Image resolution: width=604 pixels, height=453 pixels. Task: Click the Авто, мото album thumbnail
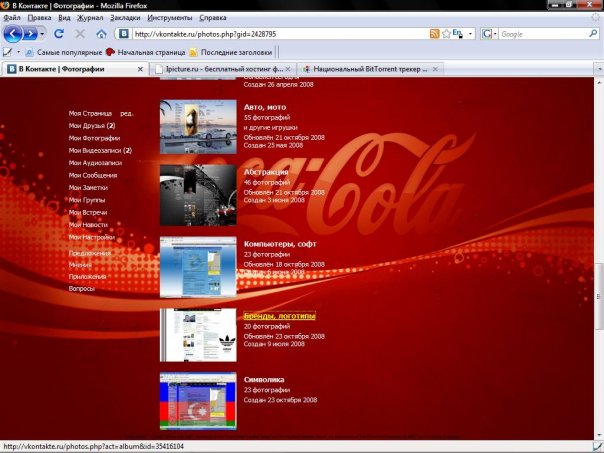198,127
